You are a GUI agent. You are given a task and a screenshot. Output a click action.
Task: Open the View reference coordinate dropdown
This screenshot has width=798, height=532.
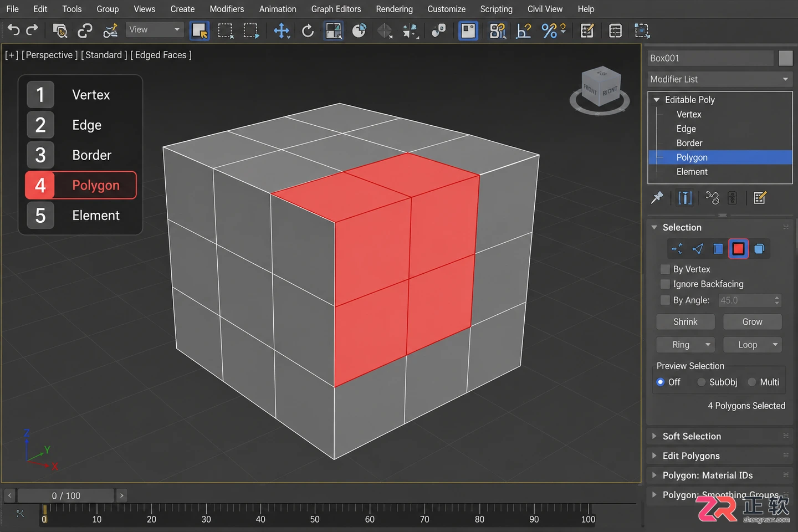pyautogui.click(x=154, y=29)
